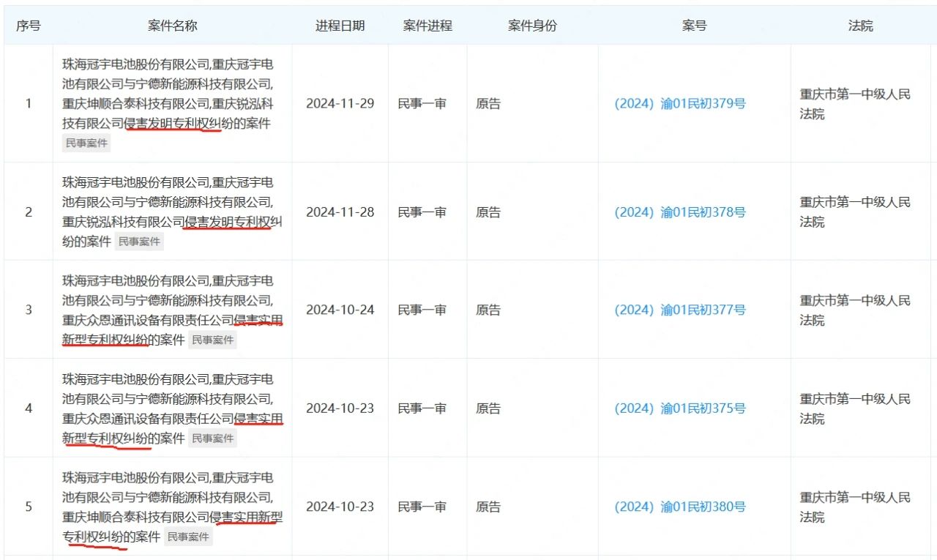The height and width of the screenshot is (560, 937).
Task: Click 民事一审 in row 4
Action: (422, 408)
